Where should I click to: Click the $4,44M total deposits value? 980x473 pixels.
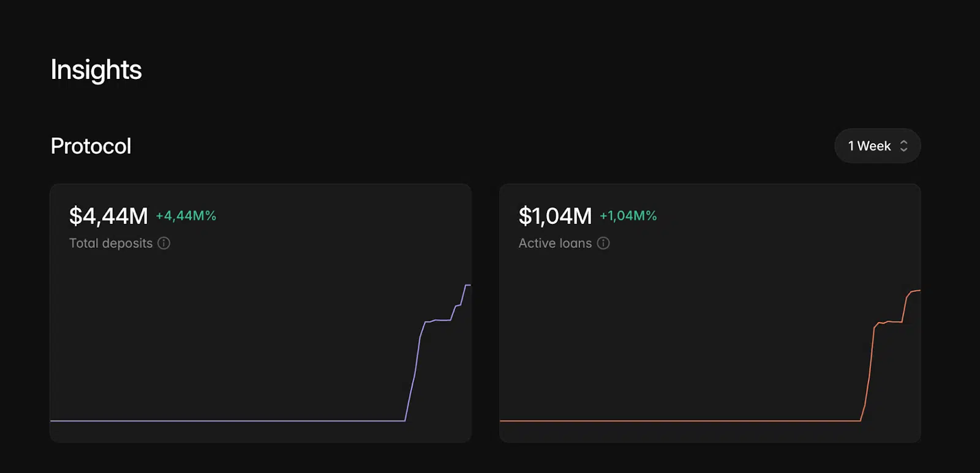108,216
